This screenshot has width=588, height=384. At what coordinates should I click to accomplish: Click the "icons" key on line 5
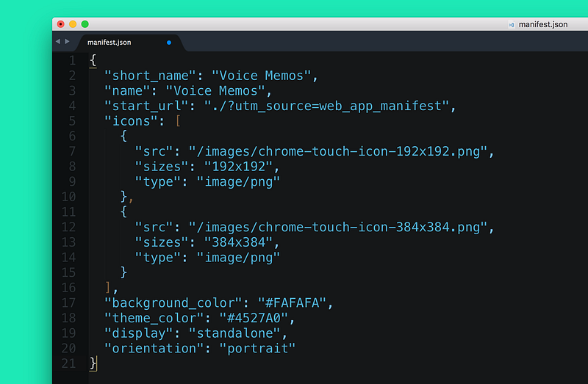pyautogui.click(x=131, y=121)
